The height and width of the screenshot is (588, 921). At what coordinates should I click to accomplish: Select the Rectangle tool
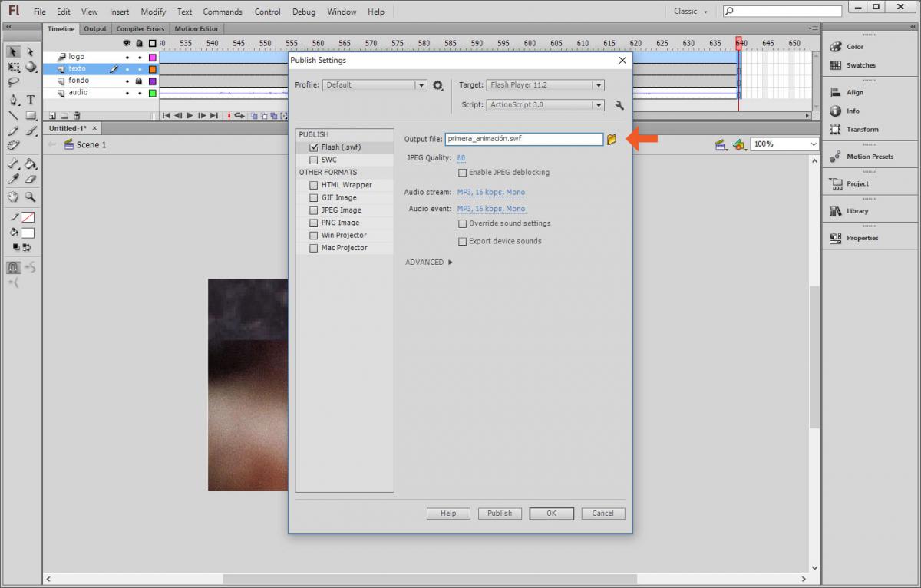30,116
